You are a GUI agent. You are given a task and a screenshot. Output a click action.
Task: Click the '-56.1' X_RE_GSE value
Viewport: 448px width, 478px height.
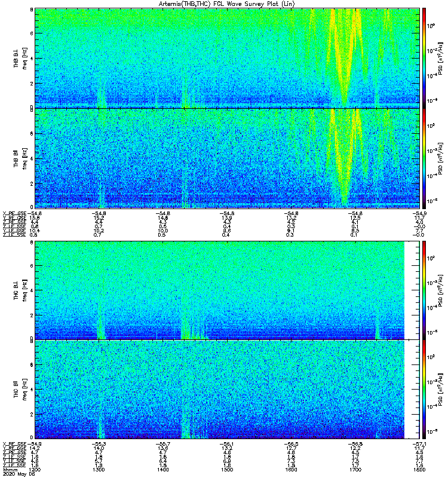(x=227, y=444)
